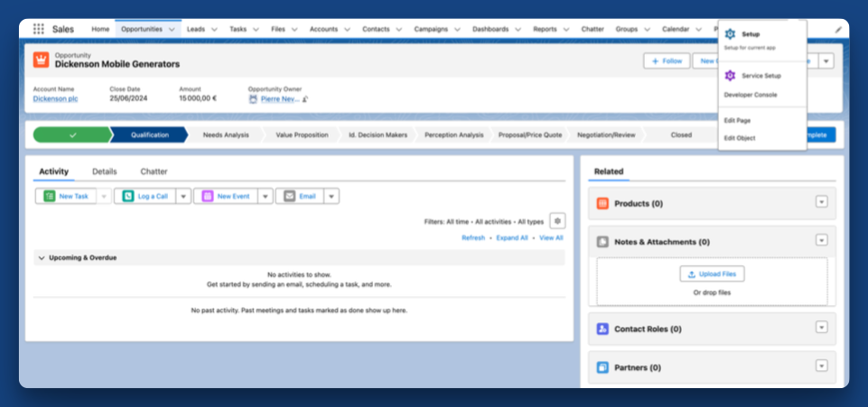
Task: Click the pencil edit navigation icon
Action: (x=838, y=29)
